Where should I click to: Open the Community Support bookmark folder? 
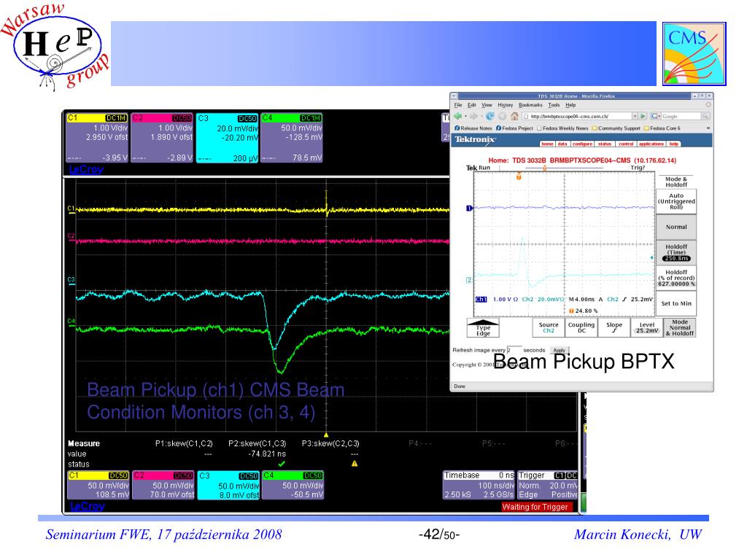616,128
